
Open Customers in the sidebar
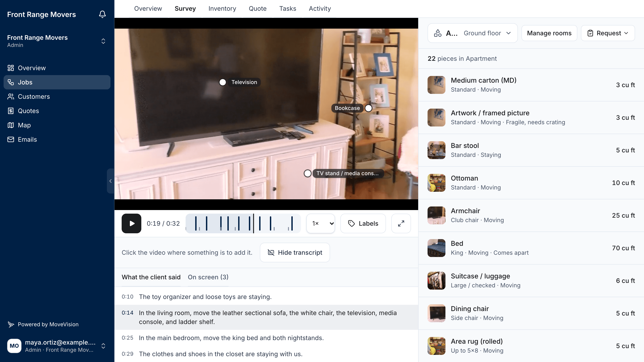pos(57,97)
